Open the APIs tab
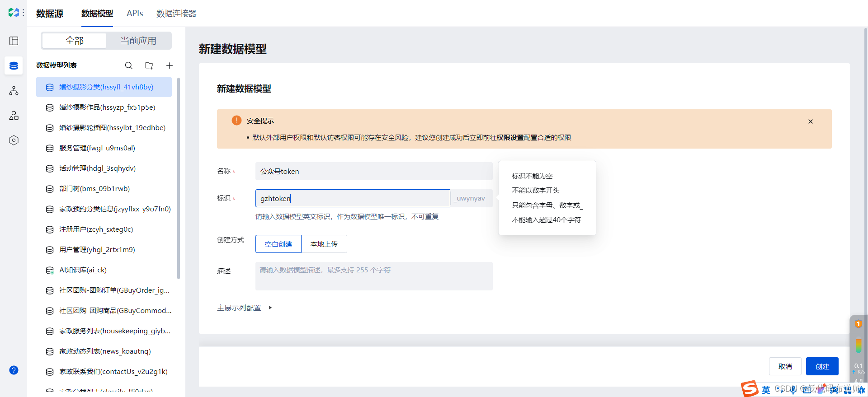 point(135,14)
